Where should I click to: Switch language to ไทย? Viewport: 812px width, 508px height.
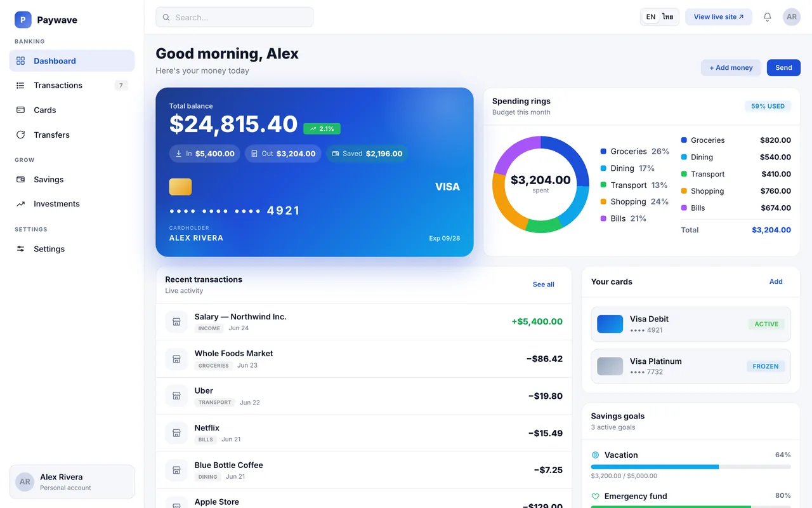pos(668,17)
